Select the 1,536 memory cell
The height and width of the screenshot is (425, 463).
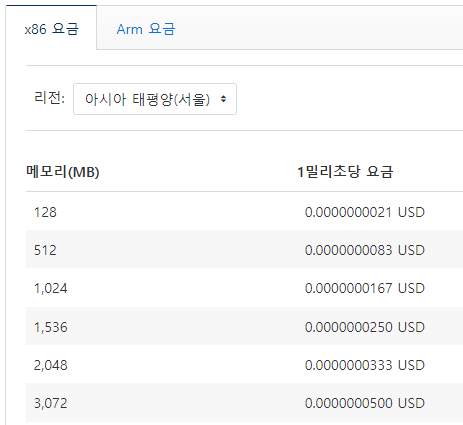[51, 327]
